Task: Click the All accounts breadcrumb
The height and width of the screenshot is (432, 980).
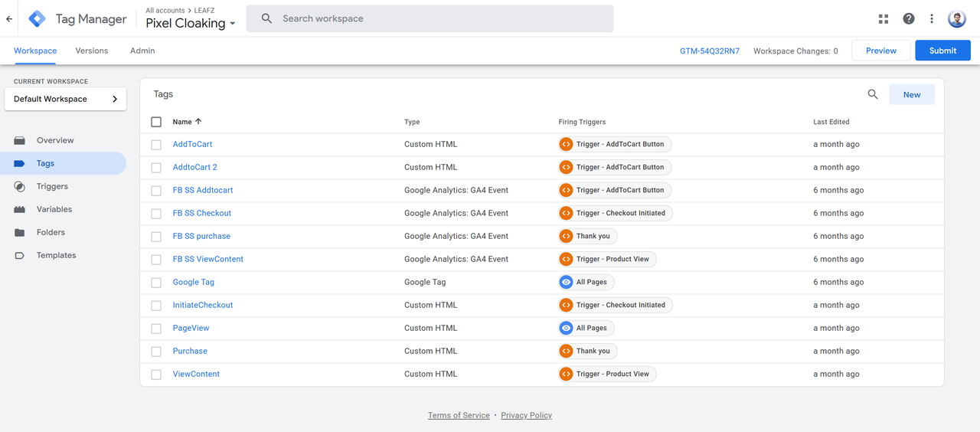Action: pyautogui.click(x=165, y=10)
